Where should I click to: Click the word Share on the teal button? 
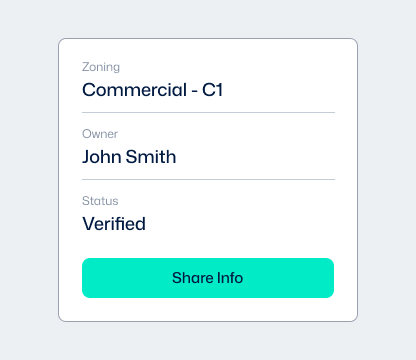pyautogui.click(x=193, y=278)
